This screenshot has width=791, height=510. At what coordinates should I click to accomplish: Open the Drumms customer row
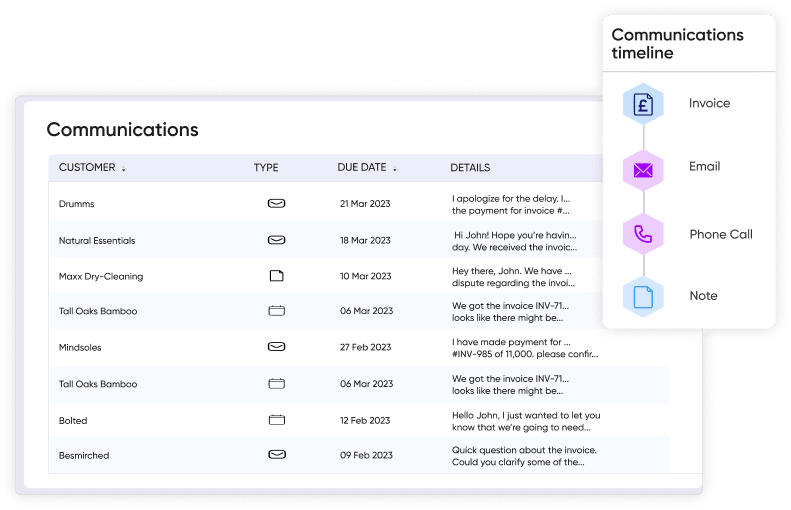coord(77,204)
